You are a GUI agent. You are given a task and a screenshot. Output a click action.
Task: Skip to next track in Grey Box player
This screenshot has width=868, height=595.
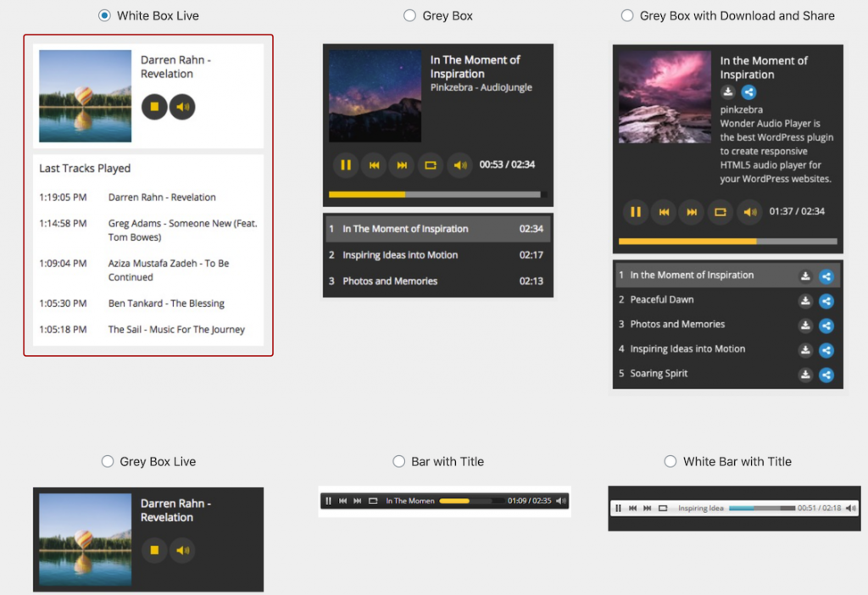[x=402, y=165]
